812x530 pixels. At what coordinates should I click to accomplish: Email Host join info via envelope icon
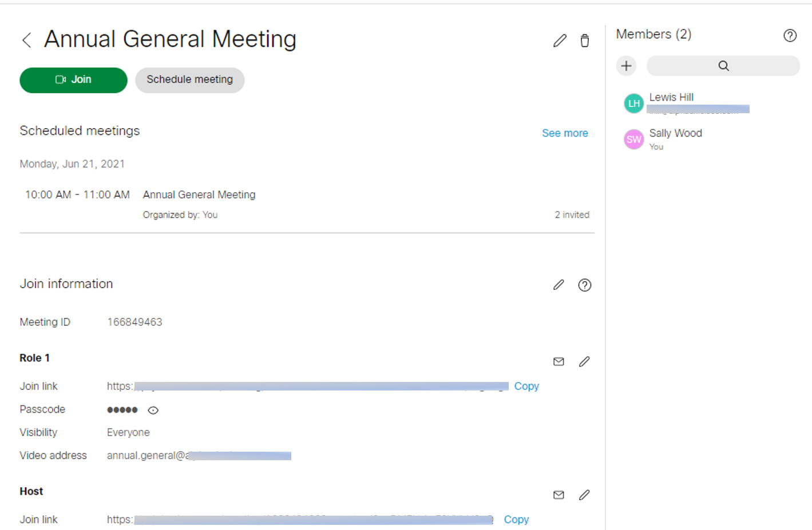[559, 495]
